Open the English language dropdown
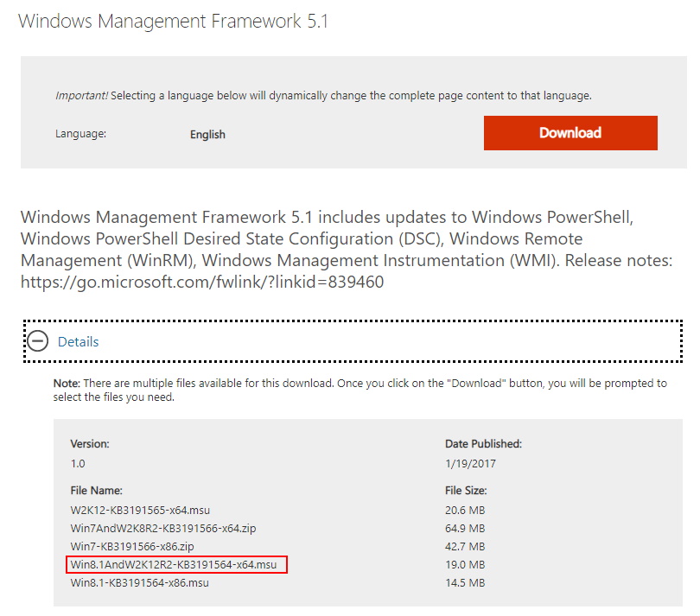This screenshot has height=616, width=700. click(x=207, y=134)
